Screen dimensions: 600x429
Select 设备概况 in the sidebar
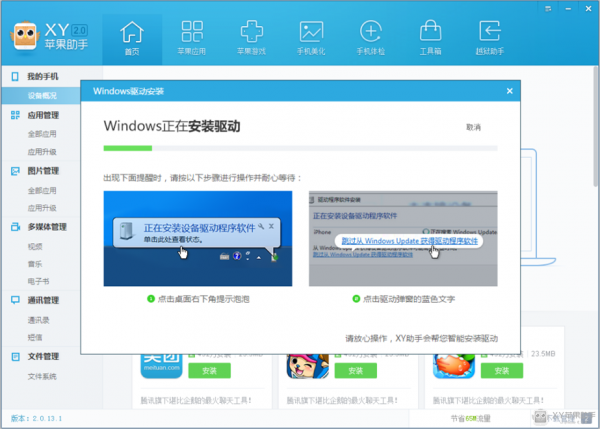pyautogui.click(x=41, y=96)
